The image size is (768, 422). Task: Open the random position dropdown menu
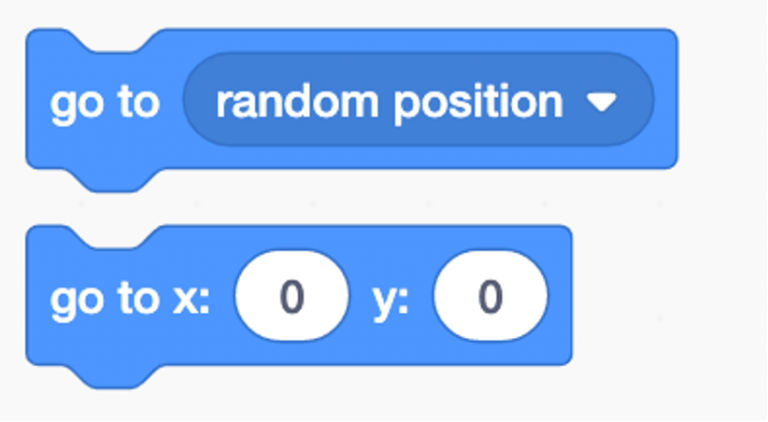point(418,101)
